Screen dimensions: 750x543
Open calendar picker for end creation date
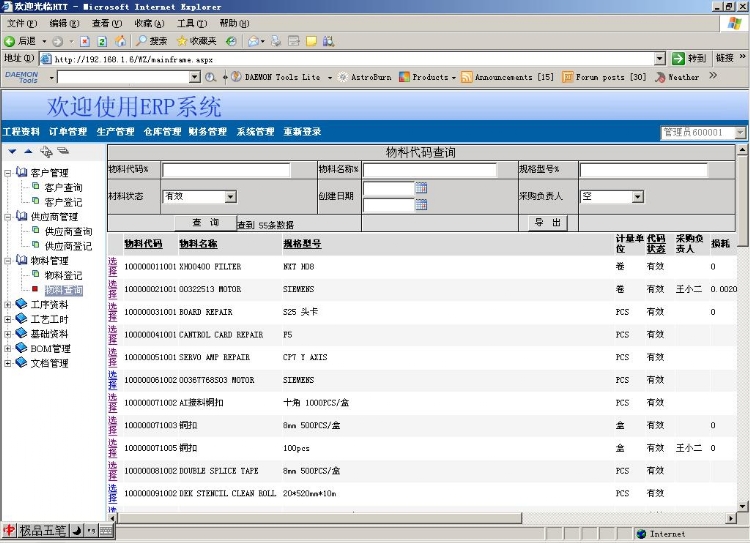(421, 204)
